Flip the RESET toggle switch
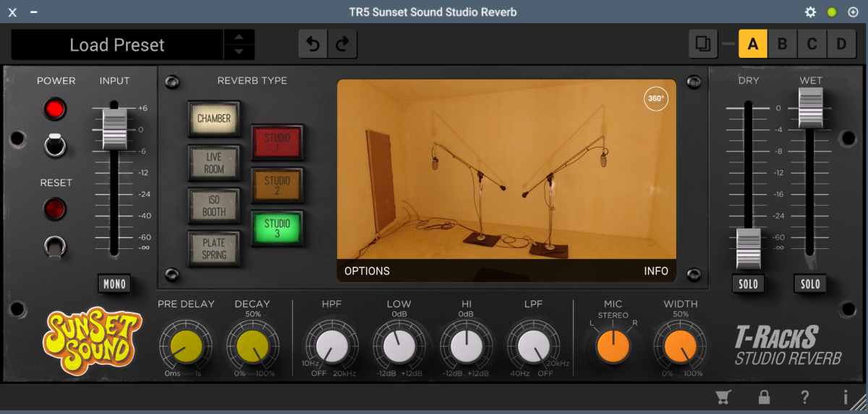 pyautogui.click(x=55, y=248)
